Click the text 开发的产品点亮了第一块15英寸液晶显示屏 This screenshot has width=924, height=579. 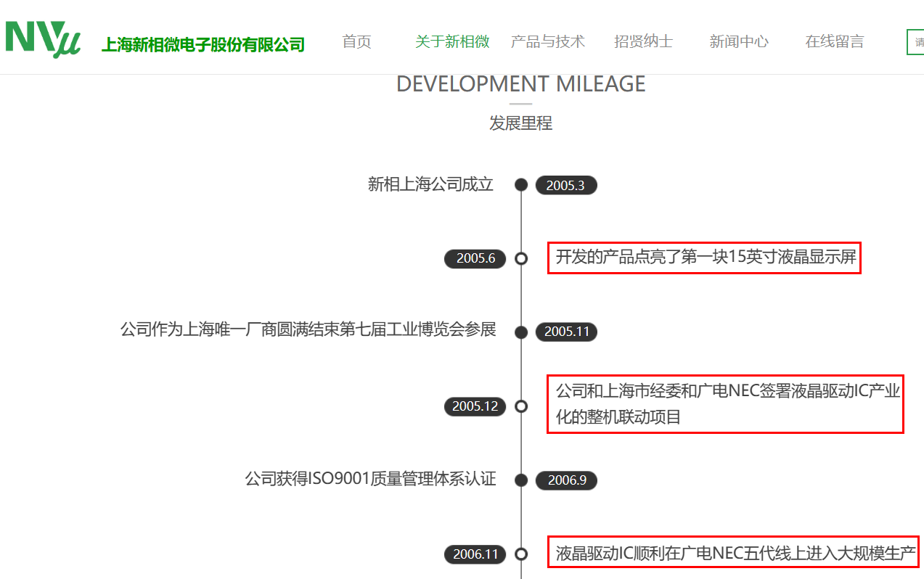coord(706,257)
